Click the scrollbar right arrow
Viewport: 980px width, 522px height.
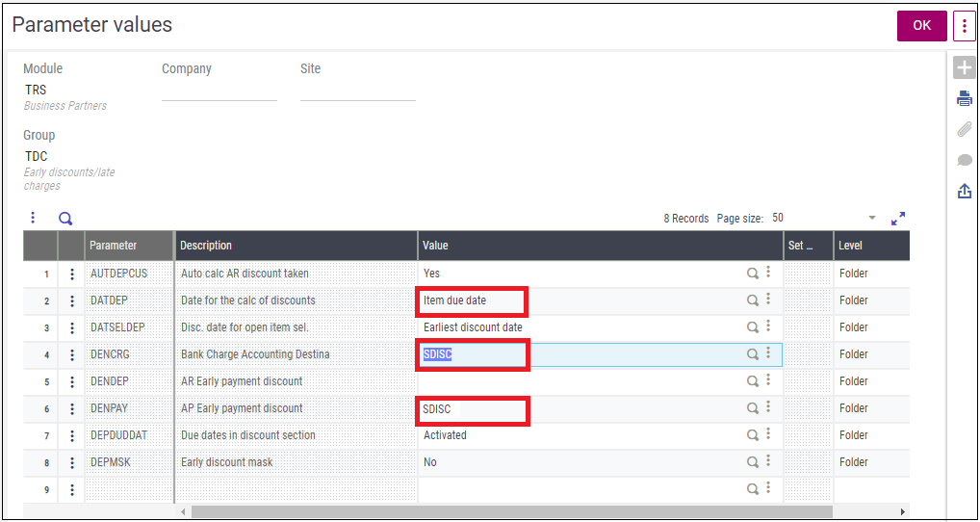click(902, 511)
